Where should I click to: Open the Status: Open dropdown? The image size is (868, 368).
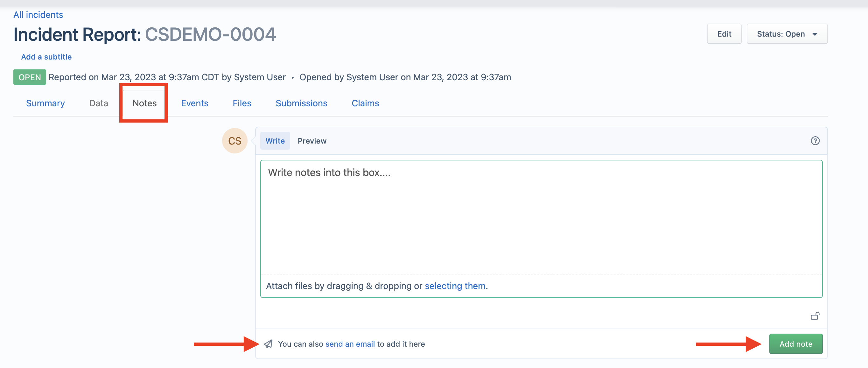tap(787, 34)
